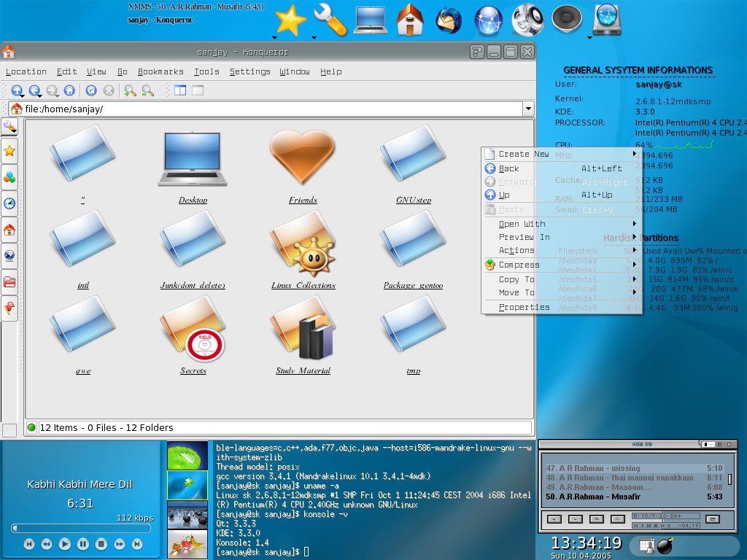747x560 pixels.
Task: Click the network globe in Konqueror sidebar
Action: [9, 256]
